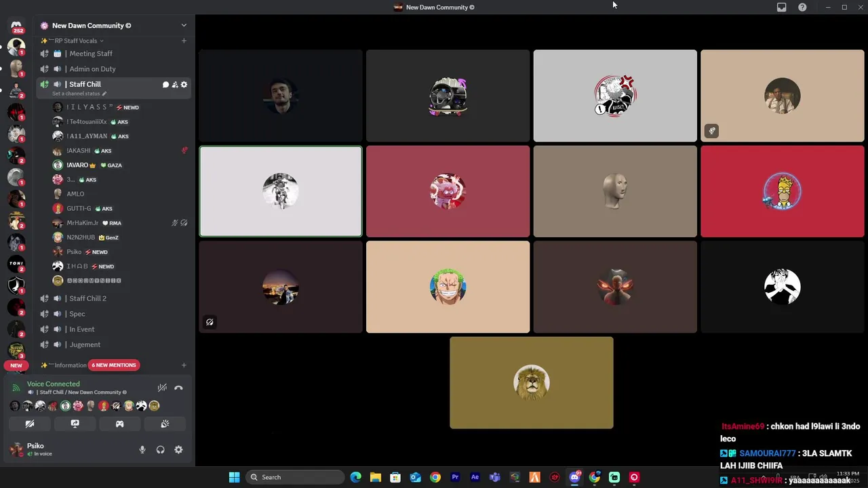Mute the microphone next to Psiko
868x488 pixels.
tap(142, 450)
